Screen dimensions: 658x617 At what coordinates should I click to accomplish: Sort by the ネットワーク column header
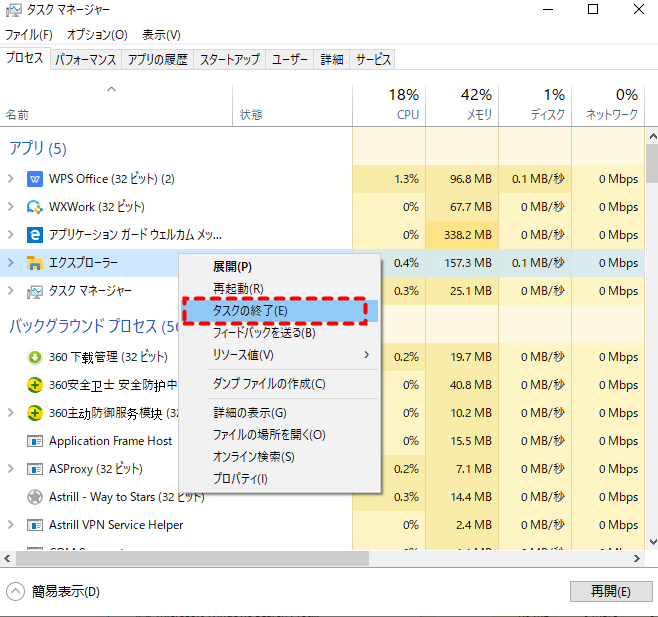(608, 106)
